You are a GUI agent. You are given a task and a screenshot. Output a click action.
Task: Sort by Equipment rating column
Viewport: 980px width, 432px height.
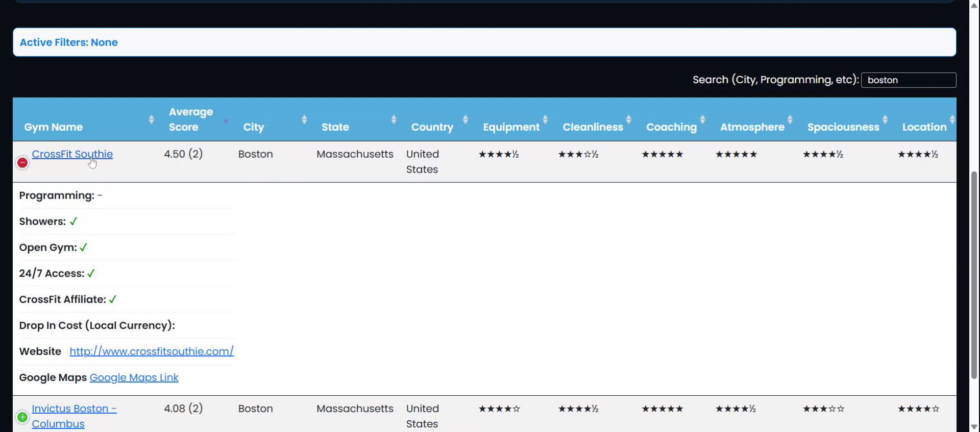click(513, 119)
